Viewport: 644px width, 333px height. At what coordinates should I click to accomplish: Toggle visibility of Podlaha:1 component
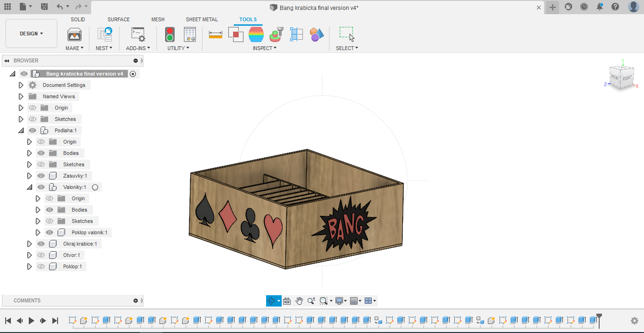pos(33,130)
